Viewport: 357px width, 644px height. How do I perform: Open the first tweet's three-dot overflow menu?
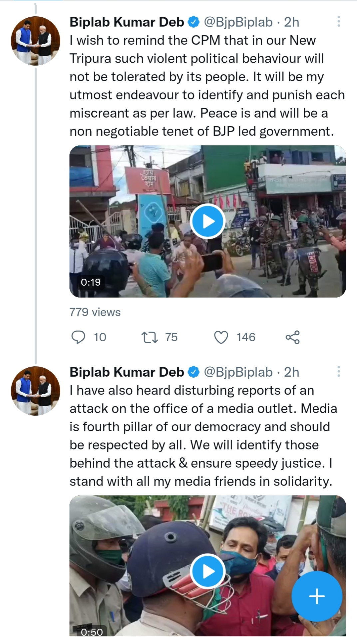(x=339, y=22)
